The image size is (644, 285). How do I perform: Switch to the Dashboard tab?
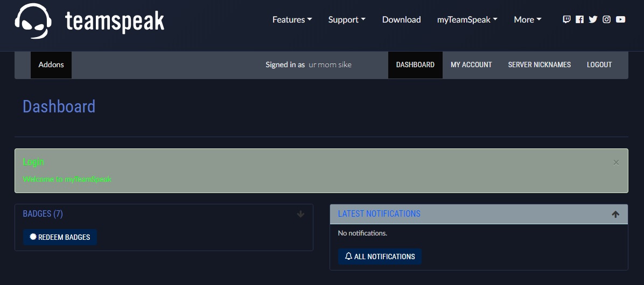(415, 65)
